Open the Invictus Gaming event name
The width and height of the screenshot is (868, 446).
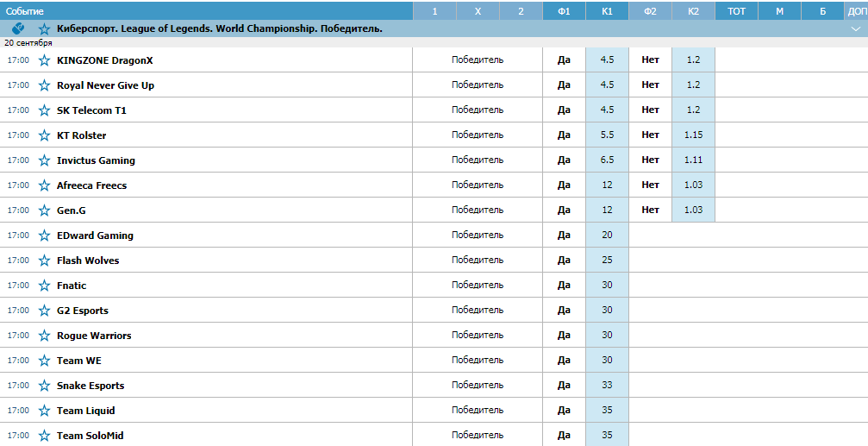[96, 160]
